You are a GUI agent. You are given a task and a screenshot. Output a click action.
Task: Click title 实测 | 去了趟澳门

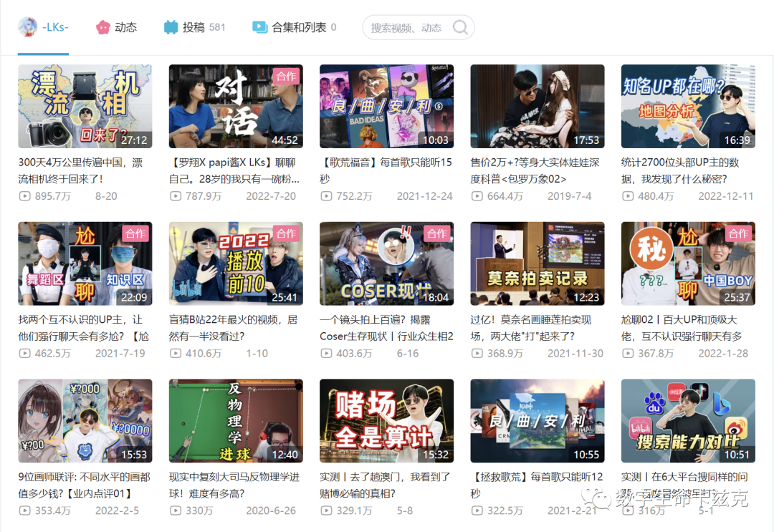tap(385, 485)
